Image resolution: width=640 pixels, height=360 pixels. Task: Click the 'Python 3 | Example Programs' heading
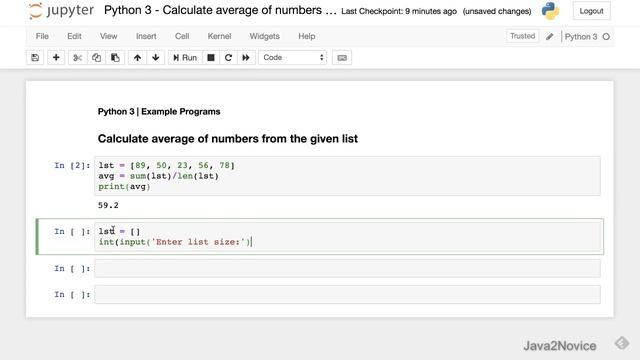coord(159,111)
